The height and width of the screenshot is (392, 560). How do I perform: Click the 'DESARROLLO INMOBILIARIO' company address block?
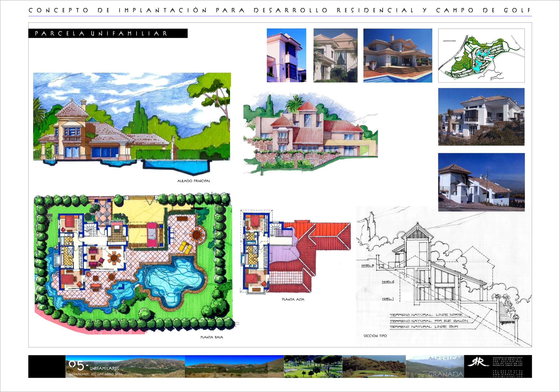point(508,361)
